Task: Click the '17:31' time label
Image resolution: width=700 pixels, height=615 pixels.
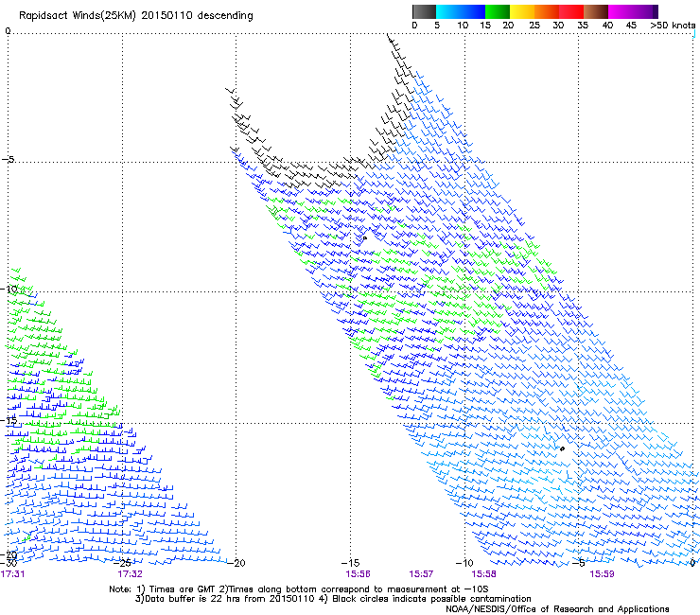Action: pos(12,574)
